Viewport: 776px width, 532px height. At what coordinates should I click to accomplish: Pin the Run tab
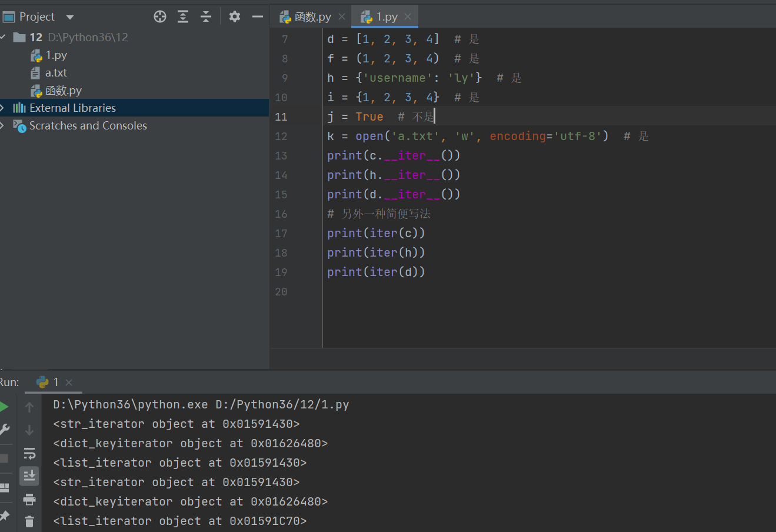tap(4, 516)
